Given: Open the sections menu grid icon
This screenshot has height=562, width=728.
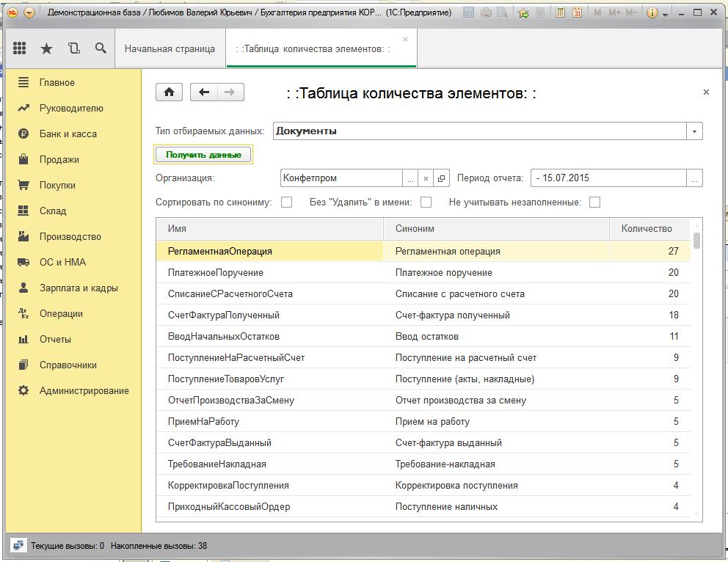Looking at the screenshot, I should 20,48.
